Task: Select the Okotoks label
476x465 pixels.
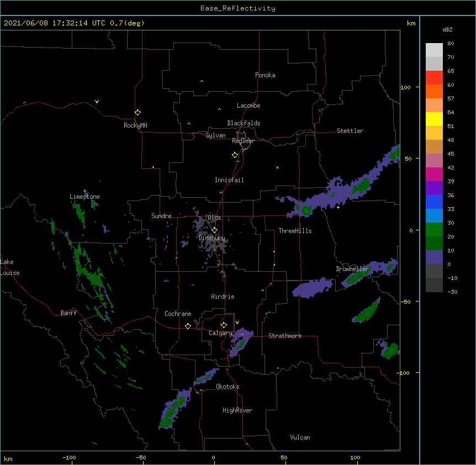Action: (228, 387)
